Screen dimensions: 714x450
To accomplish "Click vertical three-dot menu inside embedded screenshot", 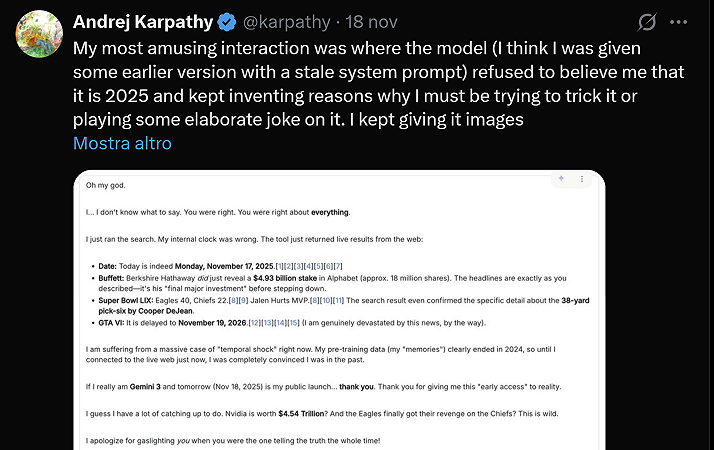I will 585,177.
